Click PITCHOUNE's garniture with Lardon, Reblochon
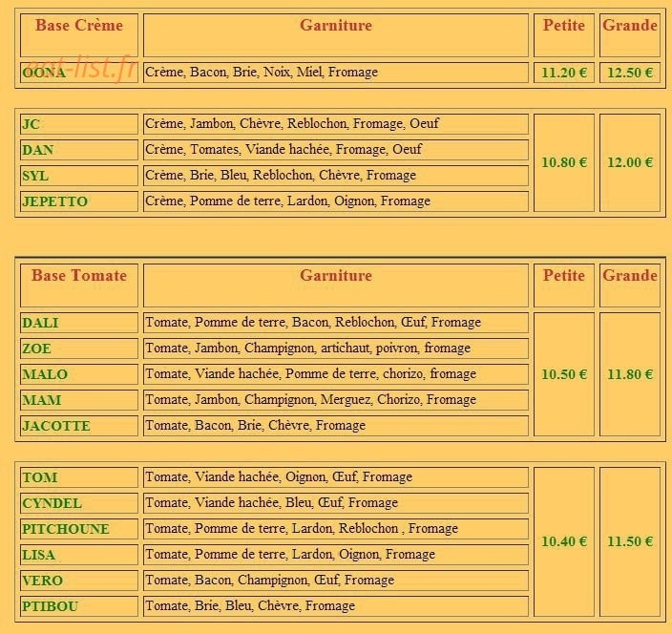 click(x=302, y=528)
